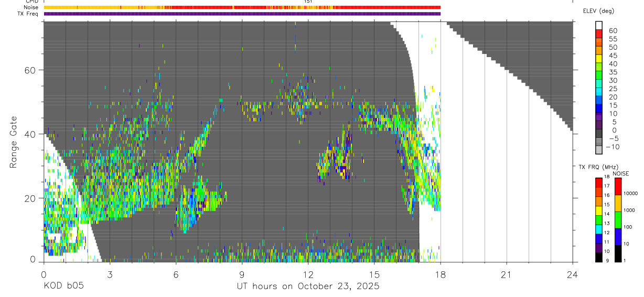Image resolution: width=644 pixels, height=297 pixels.
Task: Click range gate '40' label on y-axis
Action: click(30, 134)
